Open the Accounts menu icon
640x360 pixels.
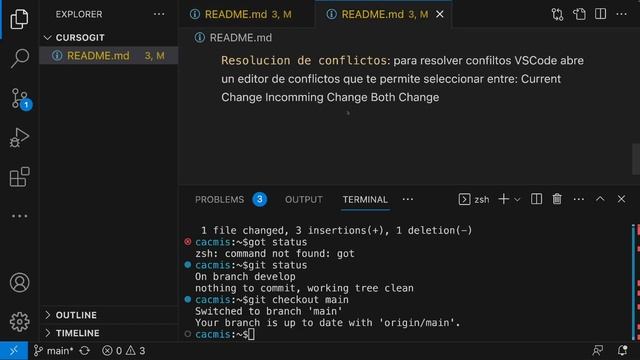[x=19, y=282]
